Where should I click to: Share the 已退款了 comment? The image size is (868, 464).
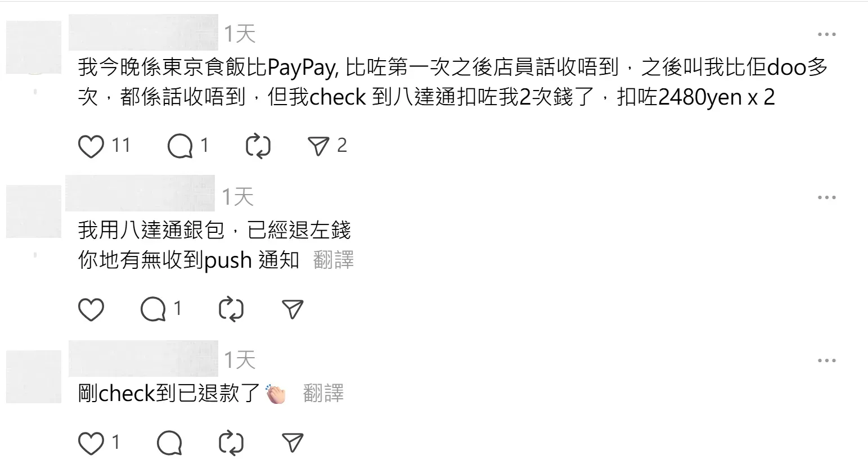(293, 443)
